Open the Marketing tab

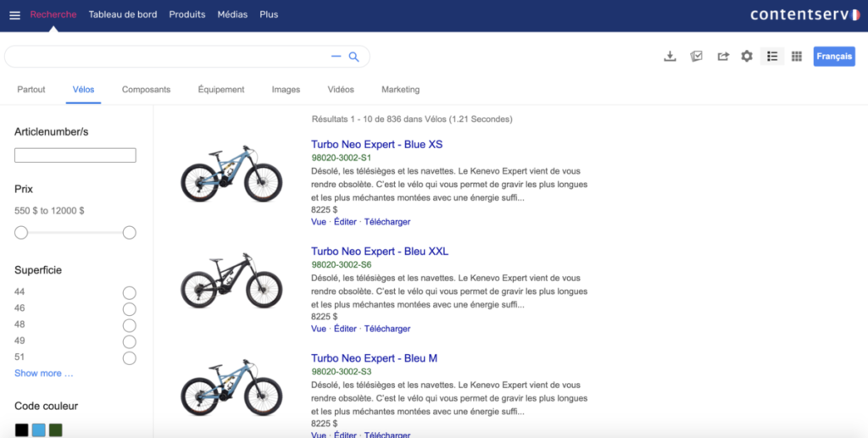400,90
